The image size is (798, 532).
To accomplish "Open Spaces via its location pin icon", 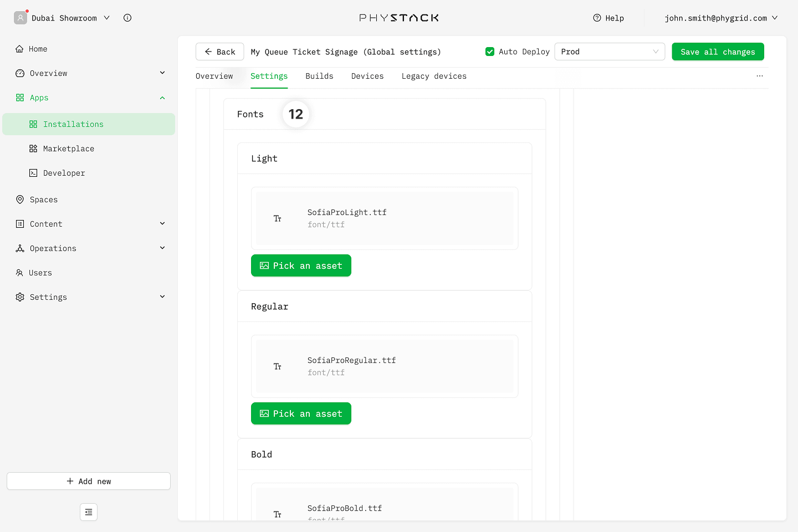I will point(20,199).
